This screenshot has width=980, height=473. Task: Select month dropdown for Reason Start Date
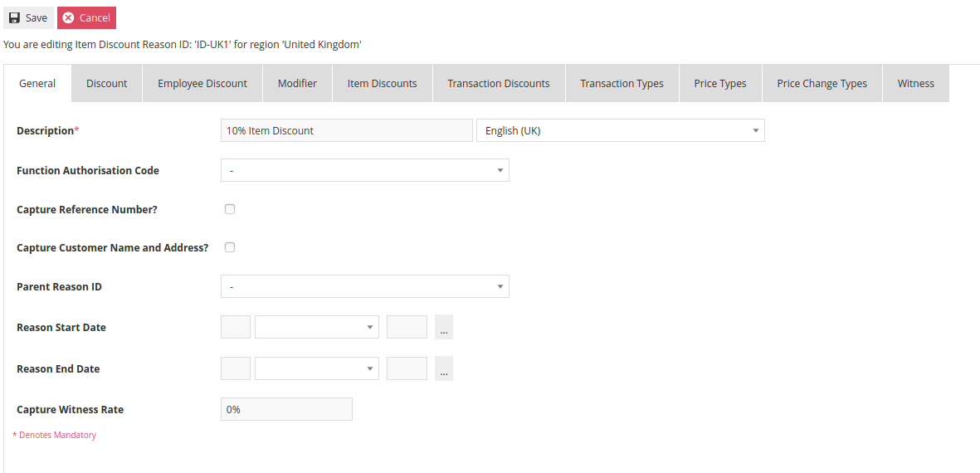[317, 327]
